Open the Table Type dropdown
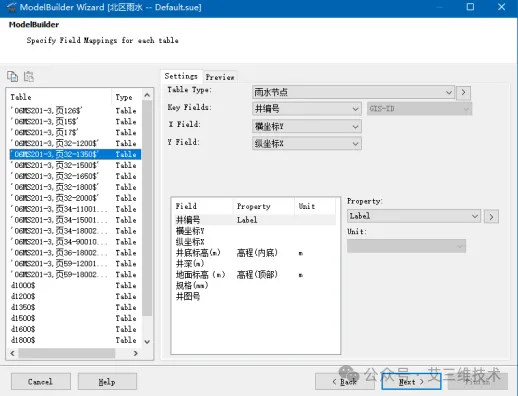The height and width of the screenshot is (396, 518). click(x=353, y=92)
